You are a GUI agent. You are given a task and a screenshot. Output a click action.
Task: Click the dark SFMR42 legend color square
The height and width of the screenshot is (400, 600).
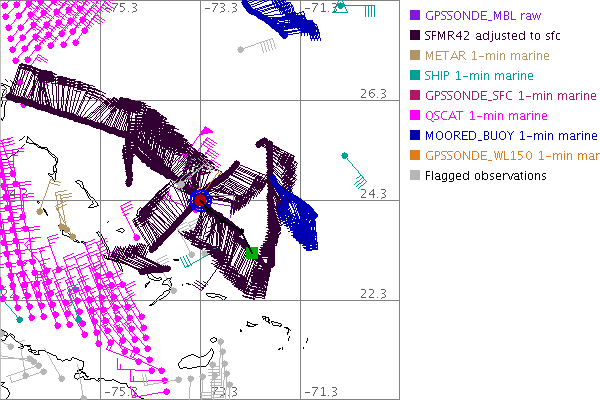[x=415, y=36]
